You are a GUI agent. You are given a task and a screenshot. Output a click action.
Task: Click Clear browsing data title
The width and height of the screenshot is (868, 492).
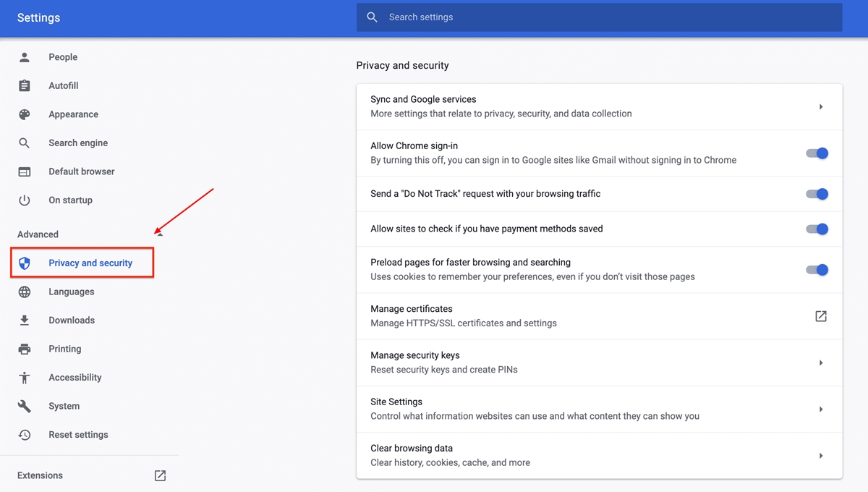(x=412, y=448)
